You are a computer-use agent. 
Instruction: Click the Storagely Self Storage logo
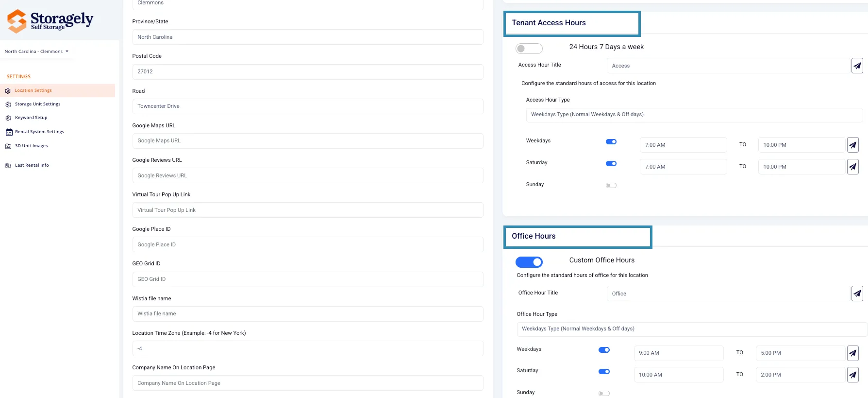50,21
